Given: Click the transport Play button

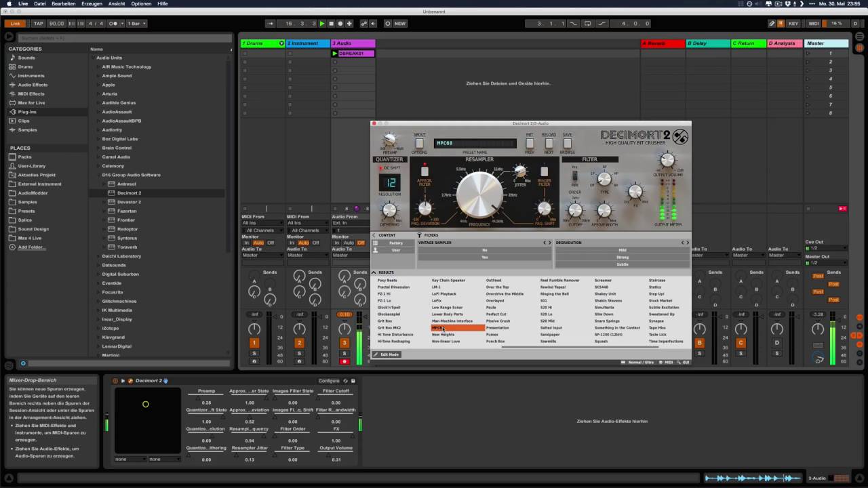Looking at the screenshot, I should pos(322,23).
